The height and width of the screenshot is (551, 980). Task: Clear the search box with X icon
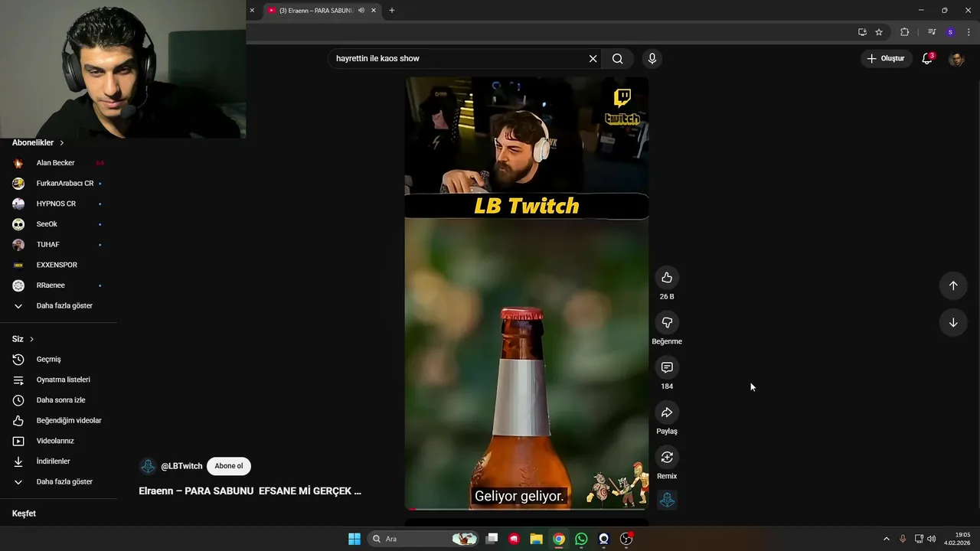coord(593,58)
